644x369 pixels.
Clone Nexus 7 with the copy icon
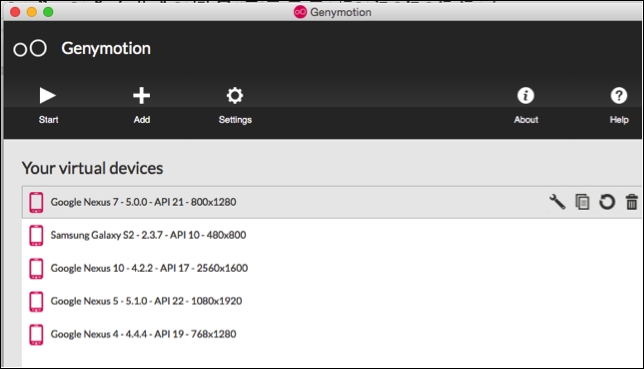[582, 202]
